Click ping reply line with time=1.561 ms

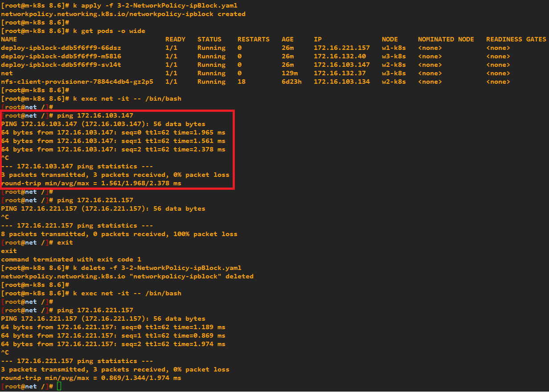(113, 141)
